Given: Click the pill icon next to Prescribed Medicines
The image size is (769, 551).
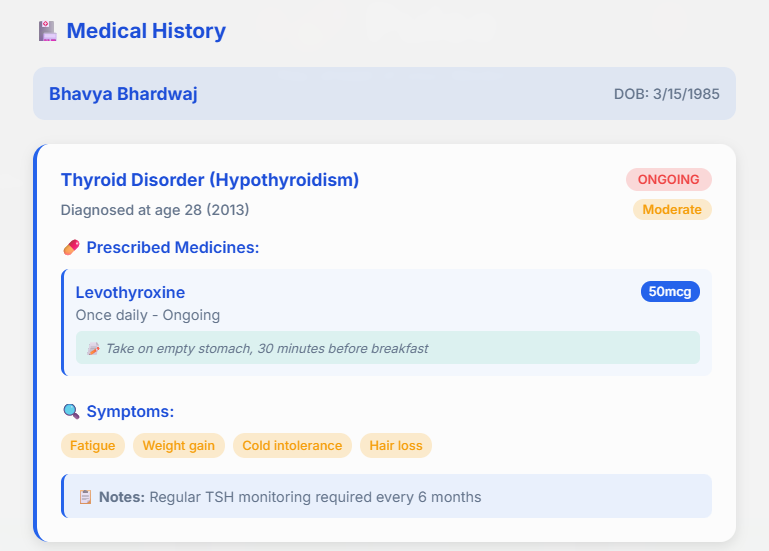Looking at the screenshot, I should [72, 247].
